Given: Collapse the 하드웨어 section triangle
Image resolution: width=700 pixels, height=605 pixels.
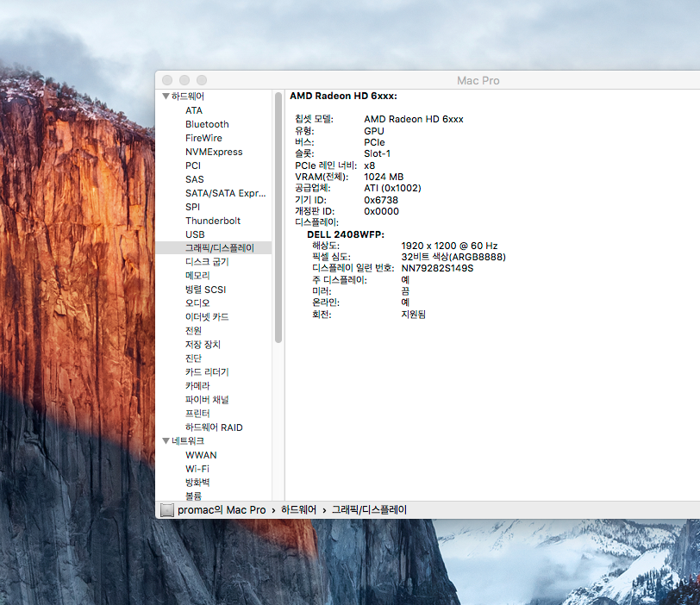Looking at the screenshot, I should [x=166, y=97].
